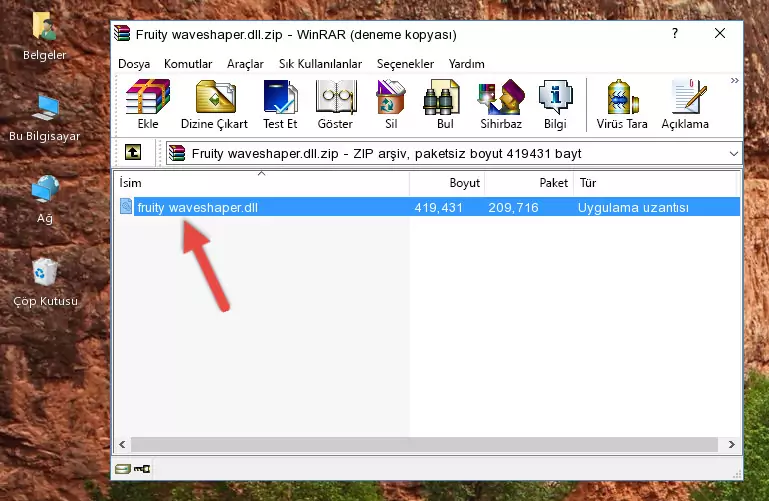Open the Göster view icon
The width and height of the screenshot is (769, 501).
click(335, 104)
